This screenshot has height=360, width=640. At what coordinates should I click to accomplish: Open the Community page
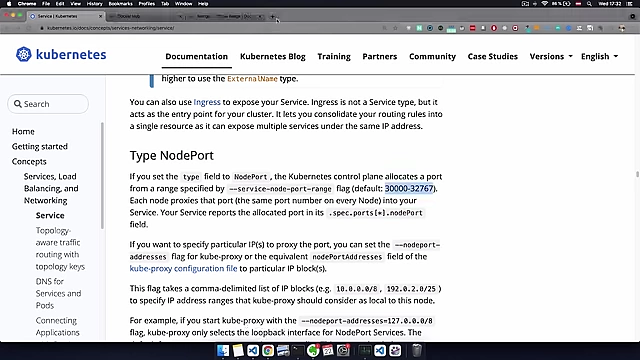[432, 56]
